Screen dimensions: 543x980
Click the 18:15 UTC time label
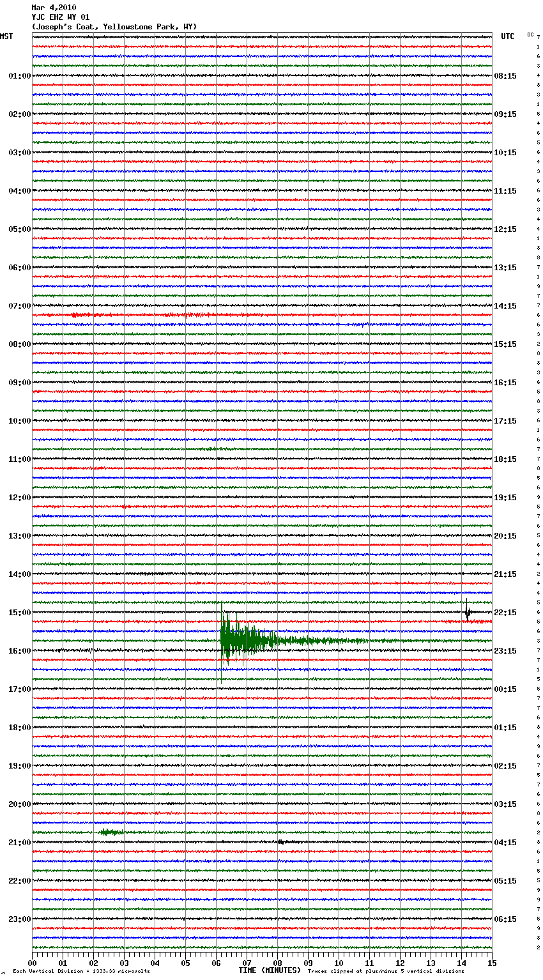pyautogui.click(x=505, y=459)
